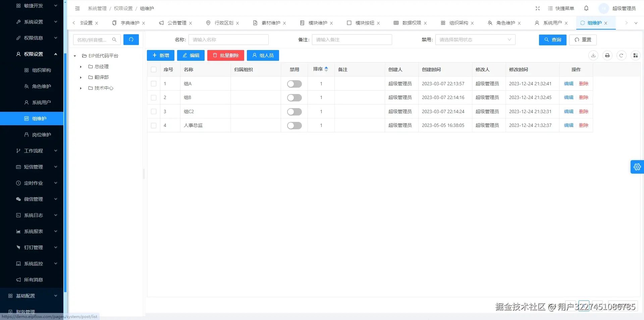
Task: Collapse the EIP低代码平台 tree node
Action: coord(75,56)
